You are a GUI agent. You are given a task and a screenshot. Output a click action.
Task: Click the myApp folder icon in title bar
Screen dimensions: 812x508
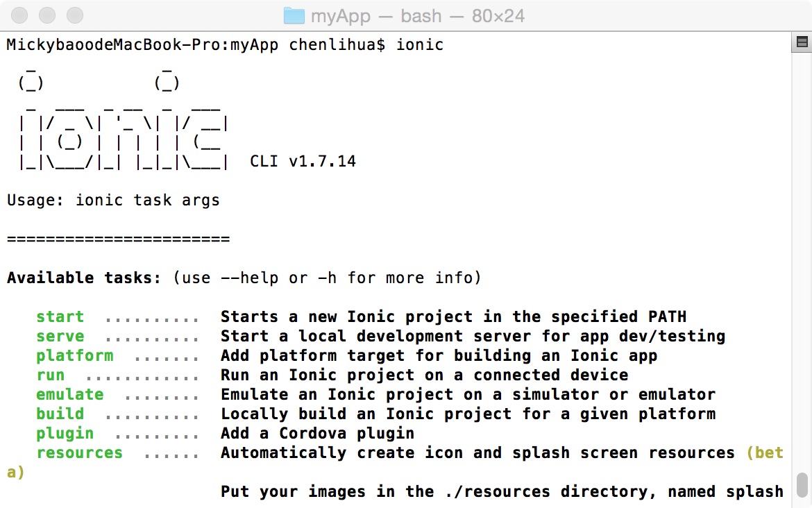pyautogui.click(x=294, y=16)
